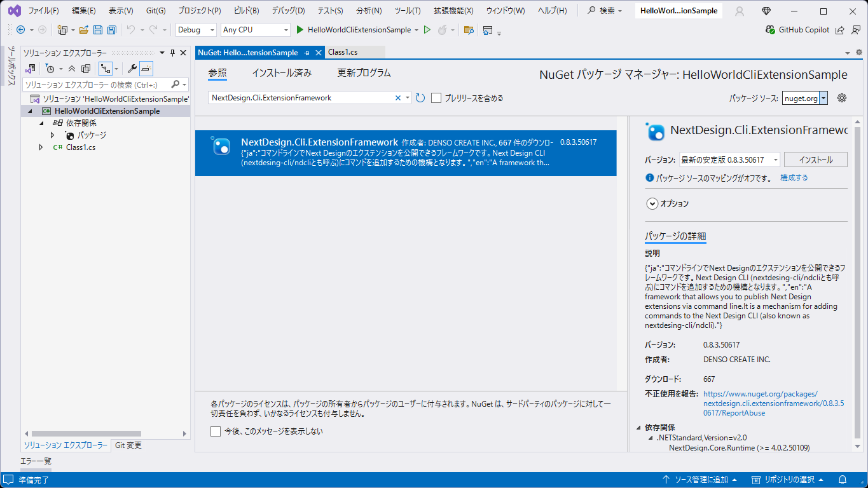The width and height of the screenshot is (868, 488).
Task: Click the diamond icon next to the account icon
Action: coord(766,11)
